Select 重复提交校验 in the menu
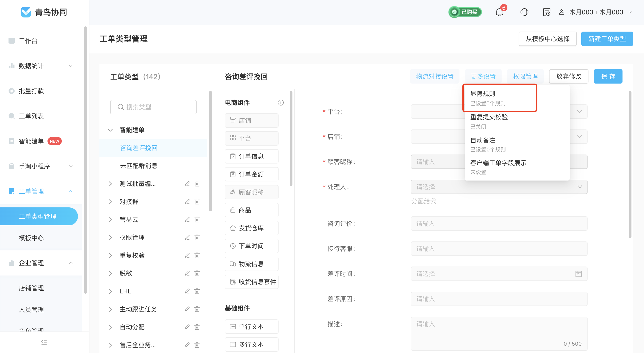The width and height of the screenshot is (644, 353). pyautogui.click(x=517, y=121)
